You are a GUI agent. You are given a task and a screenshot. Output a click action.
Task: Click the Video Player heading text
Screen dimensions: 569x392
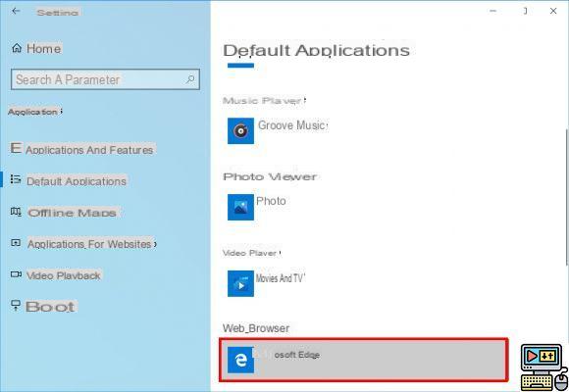pyautogui.click(x=251, y=253)
